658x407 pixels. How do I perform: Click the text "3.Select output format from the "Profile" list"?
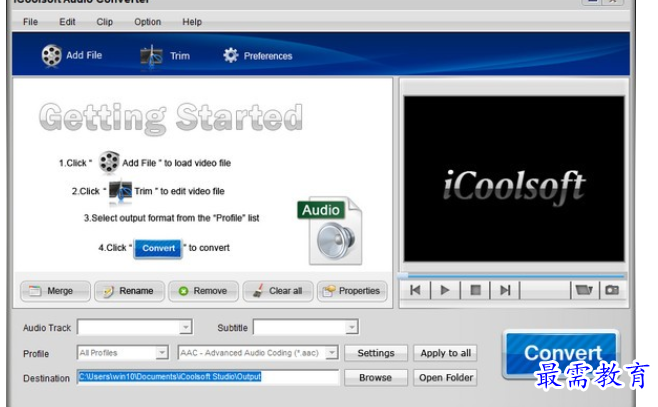pyautogui.click(x=171, y=218)
